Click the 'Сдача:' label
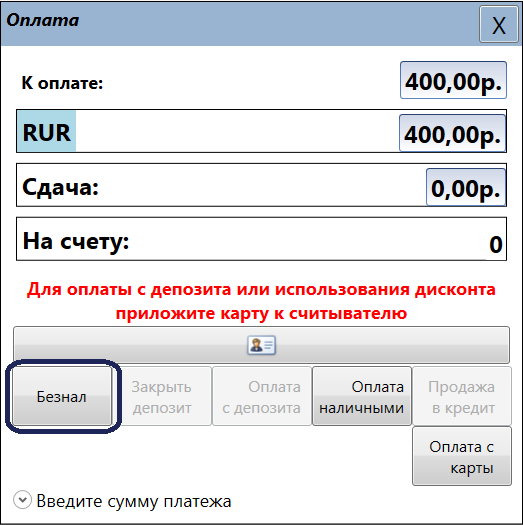The image size is (523, 525). click(61, 187)
